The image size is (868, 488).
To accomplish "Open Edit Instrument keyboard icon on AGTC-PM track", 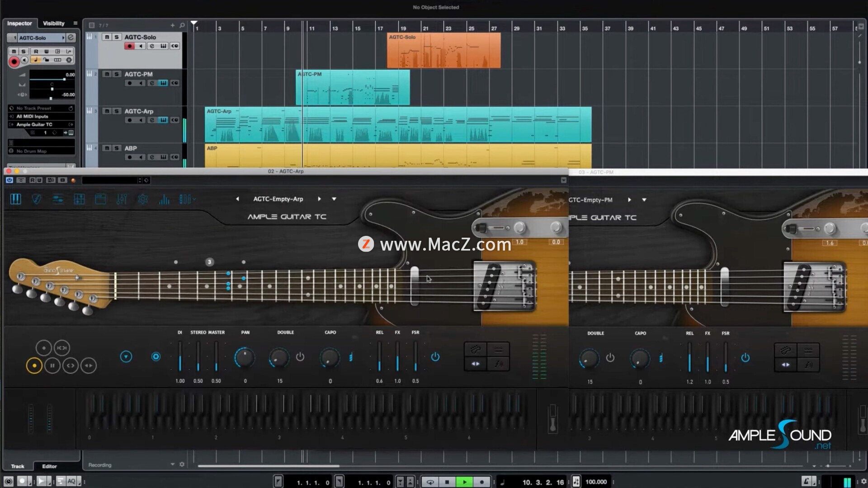I will coord(163,83).
